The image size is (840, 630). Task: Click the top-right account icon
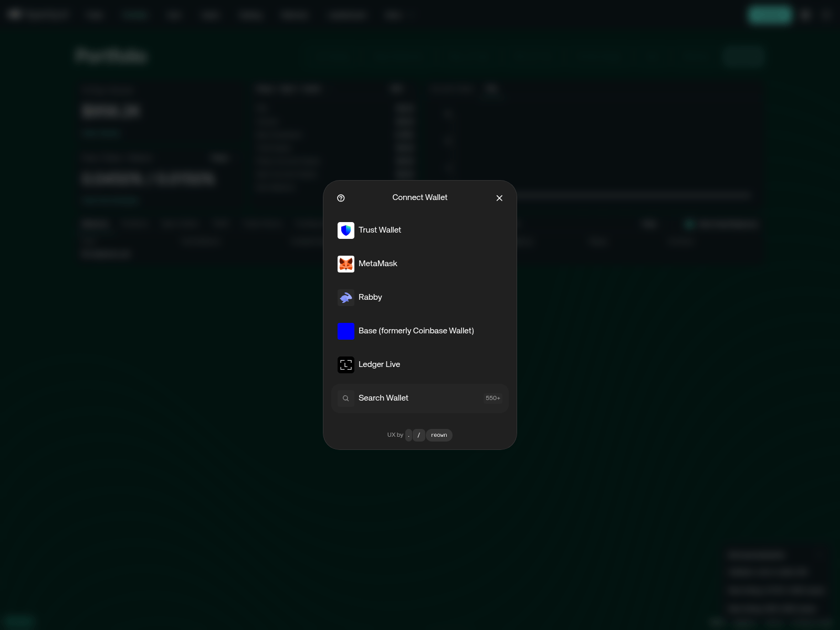click(827, 15)
